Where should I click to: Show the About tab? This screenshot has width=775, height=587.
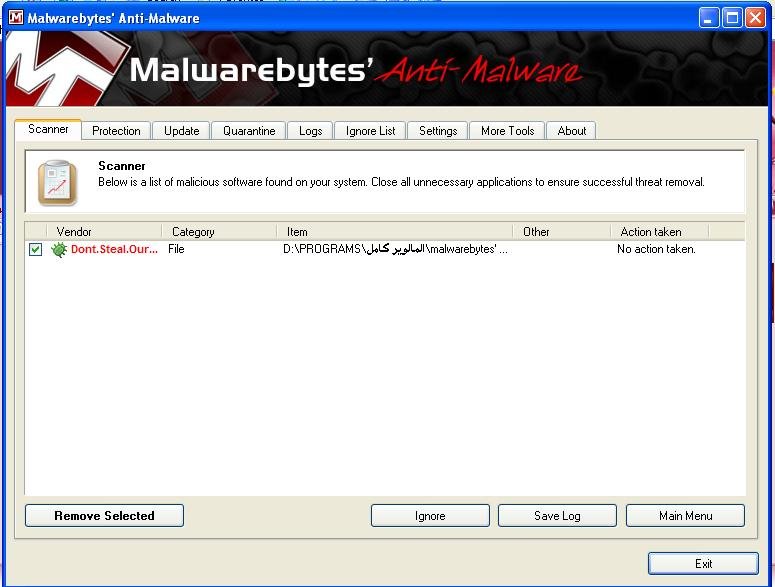(571, 131)
